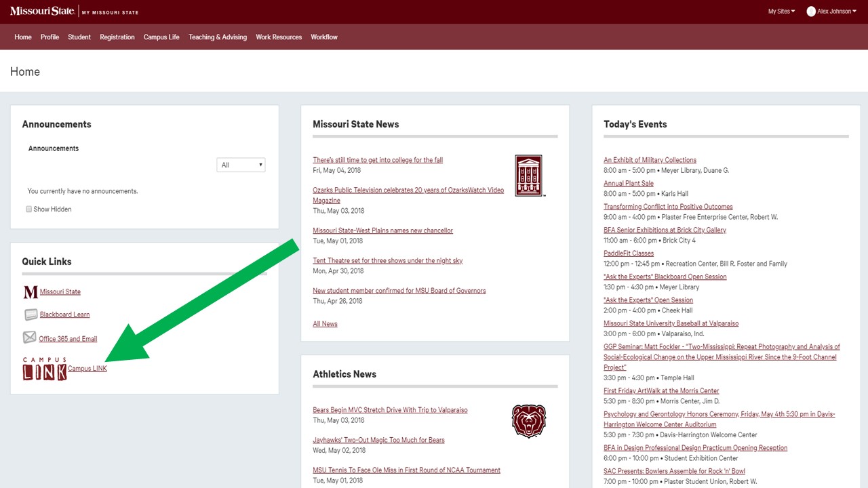Select the Blackboard Learn laptop icon
Viewport: 868px width, 488px height.
[x=31, y=314]
